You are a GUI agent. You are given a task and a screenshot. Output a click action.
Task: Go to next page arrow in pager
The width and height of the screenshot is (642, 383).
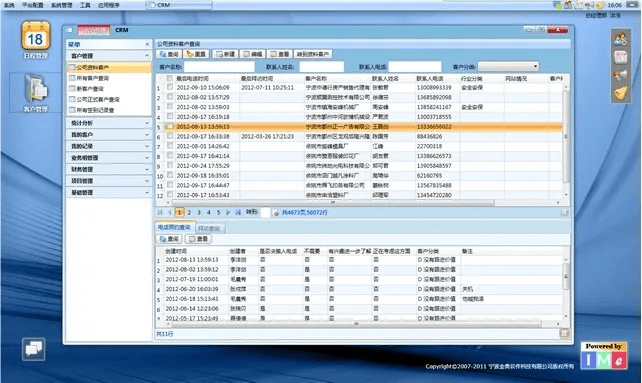click(x=228, y=212)
